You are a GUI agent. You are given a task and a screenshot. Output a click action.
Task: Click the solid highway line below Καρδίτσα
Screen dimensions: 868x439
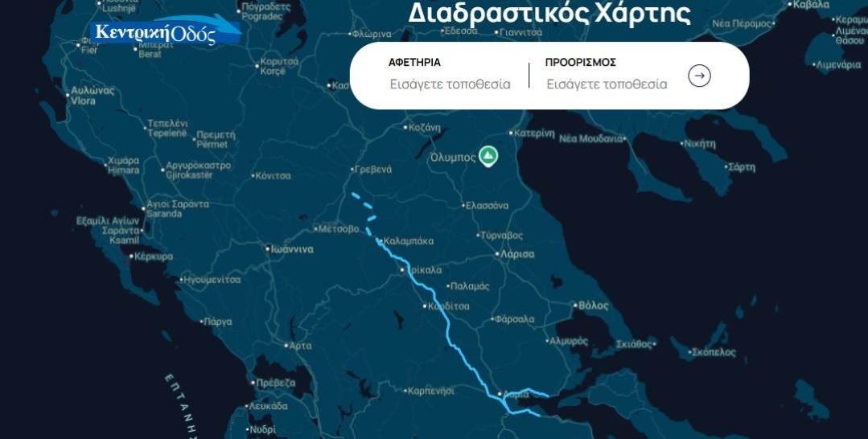(x=463, y=356)
